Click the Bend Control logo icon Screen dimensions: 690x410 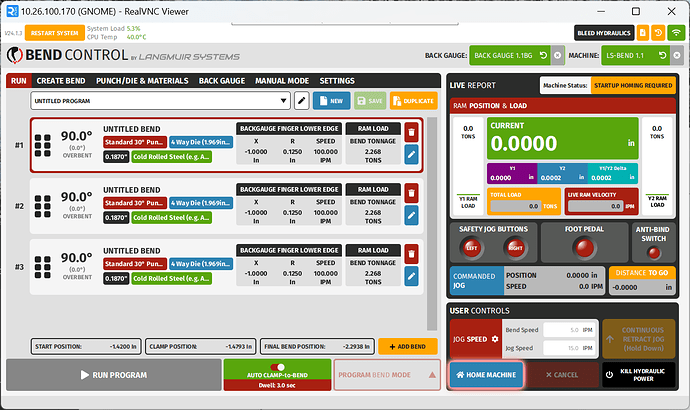coord(15,55)
